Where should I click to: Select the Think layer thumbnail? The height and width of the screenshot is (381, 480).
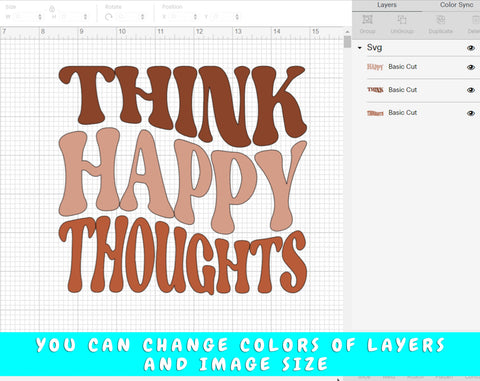(x=375, y=90)
